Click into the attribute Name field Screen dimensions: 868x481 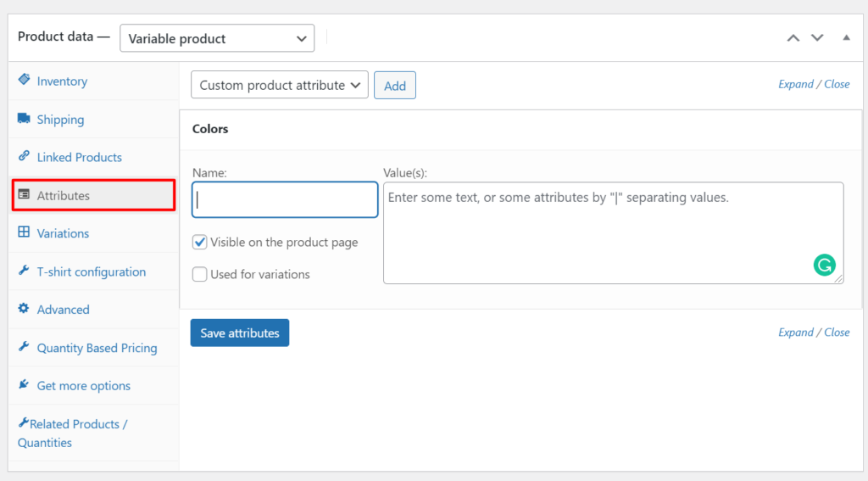285,200
